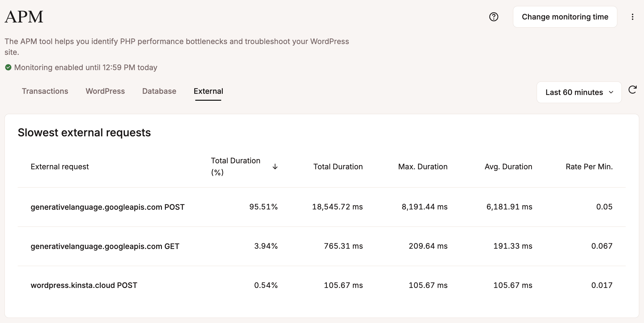Switch to the Transactions tab
Viewport: 644px width, 323px height.
coord(45,91)
